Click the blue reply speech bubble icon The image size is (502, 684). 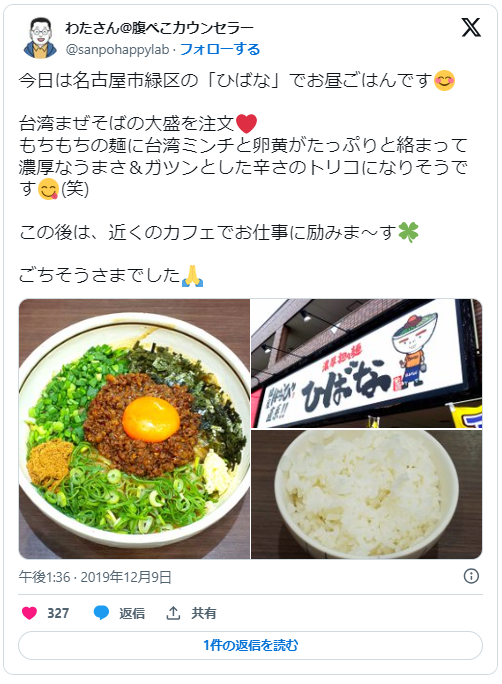click(x=101, y=613)
